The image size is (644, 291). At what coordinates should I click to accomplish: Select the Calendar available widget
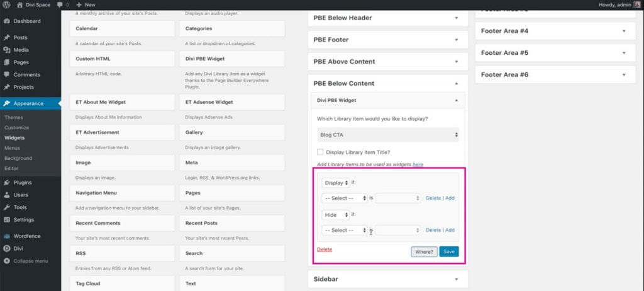pos(123,29)
